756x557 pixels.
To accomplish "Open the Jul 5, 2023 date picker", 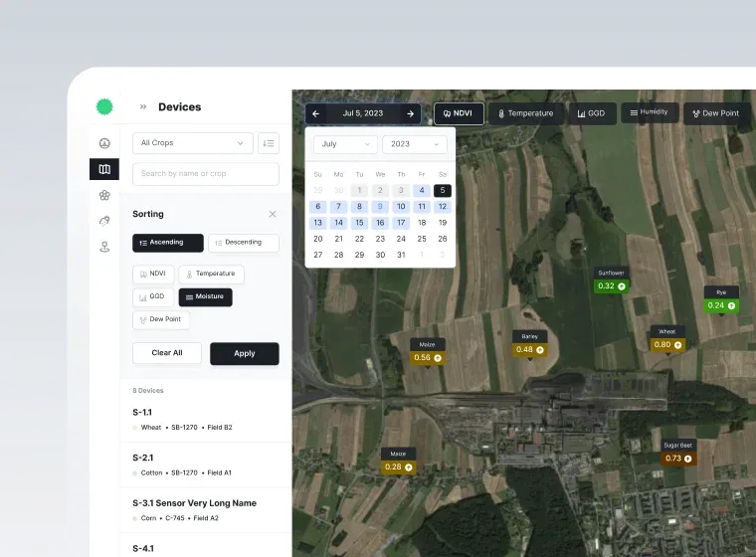I will 362,113.
